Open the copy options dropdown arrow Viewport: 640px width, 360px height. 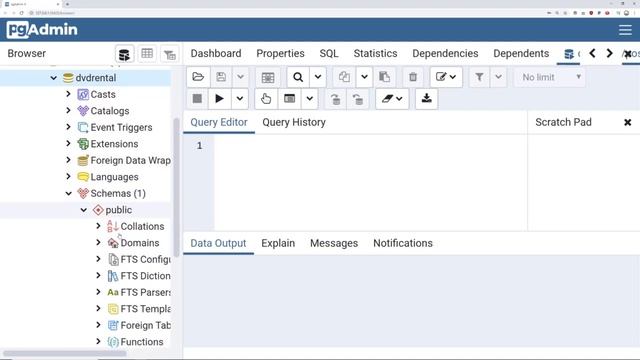pos(364,77)
